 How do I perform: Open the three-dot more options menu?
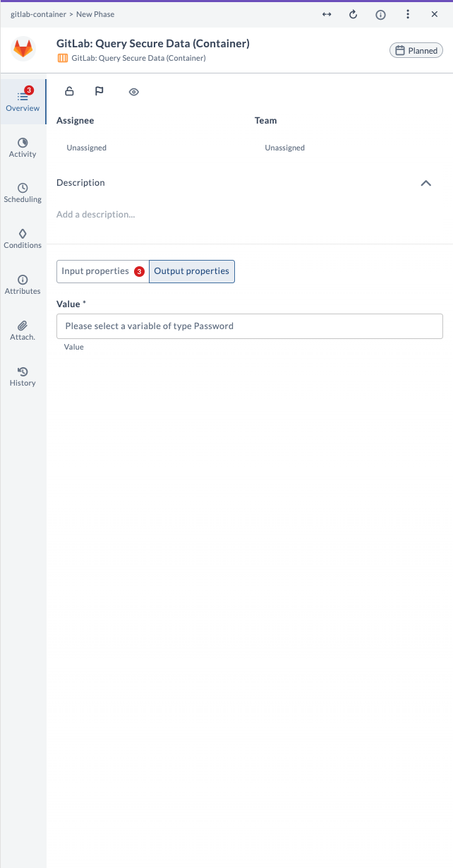tap(408, 14)
